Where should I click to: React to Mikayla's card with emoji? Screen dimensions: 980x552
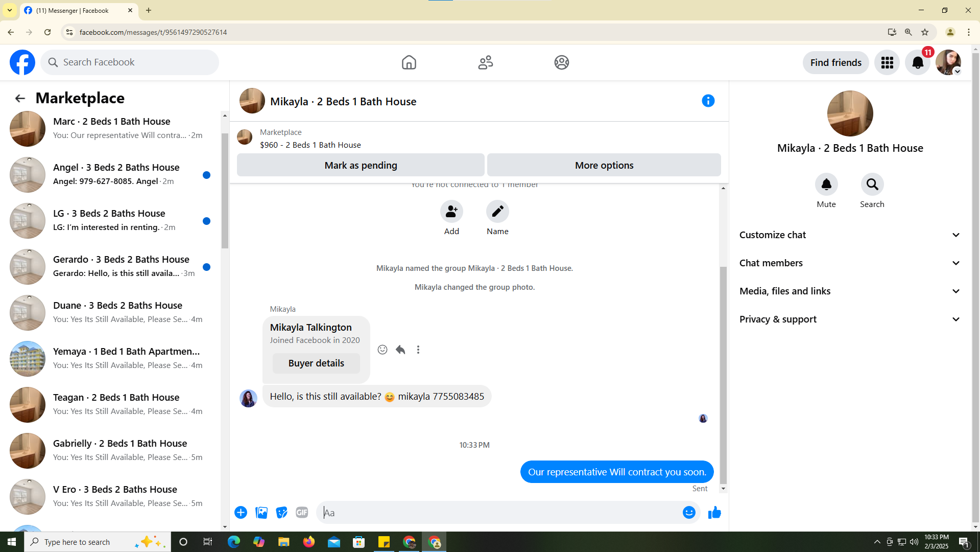pos(383,350)
